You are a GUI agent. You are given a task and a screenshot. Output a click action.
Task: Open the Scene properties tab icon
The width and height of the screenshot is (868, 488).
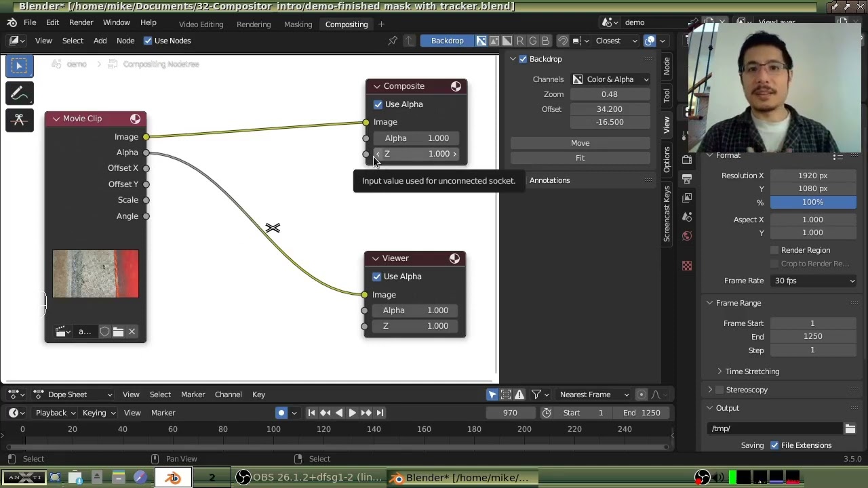click(x=687, y=217)
